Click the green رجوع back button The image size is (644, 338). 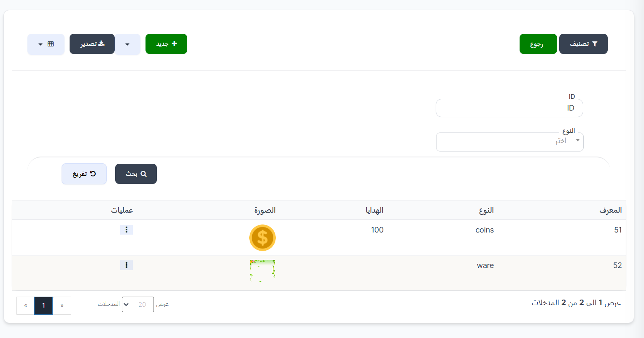click(x=538, y=44)
